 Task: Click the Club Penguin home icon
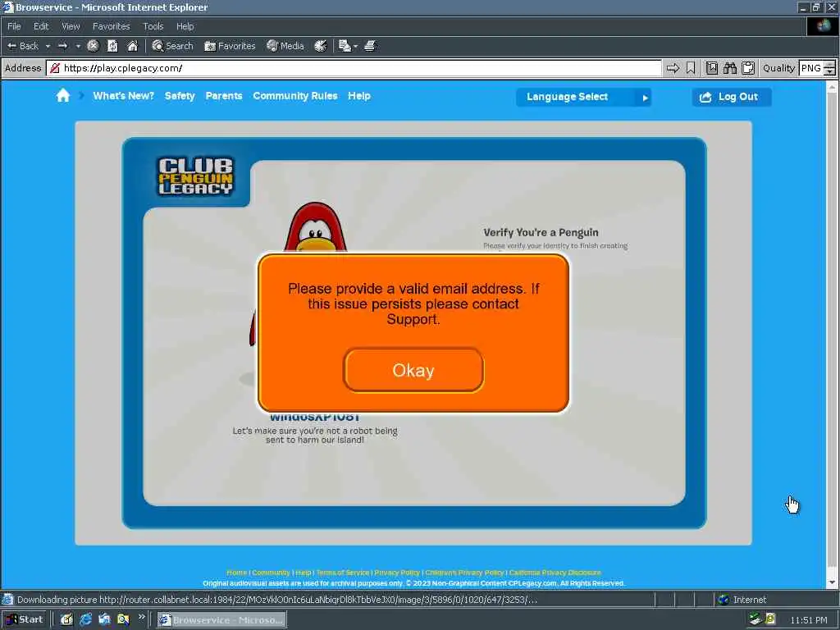pyautogui.click(x=62, y=96)
